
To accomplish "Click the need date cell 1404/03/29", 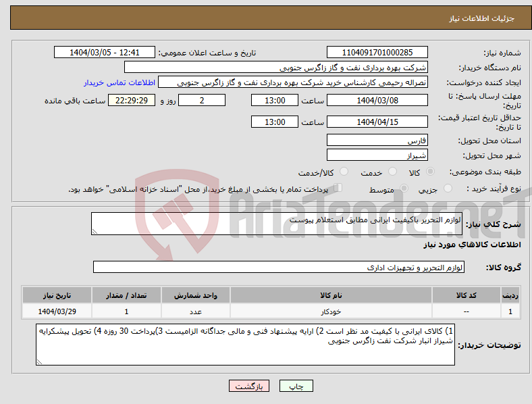I will [x=57, y=311].
